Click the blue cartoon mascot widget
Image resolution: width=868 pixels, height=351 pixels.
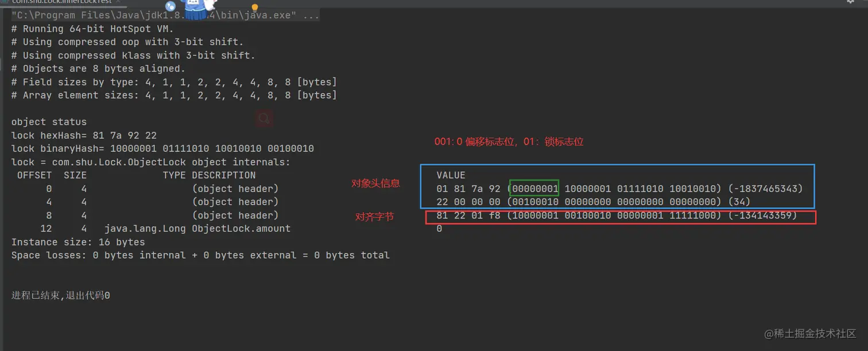196,9
